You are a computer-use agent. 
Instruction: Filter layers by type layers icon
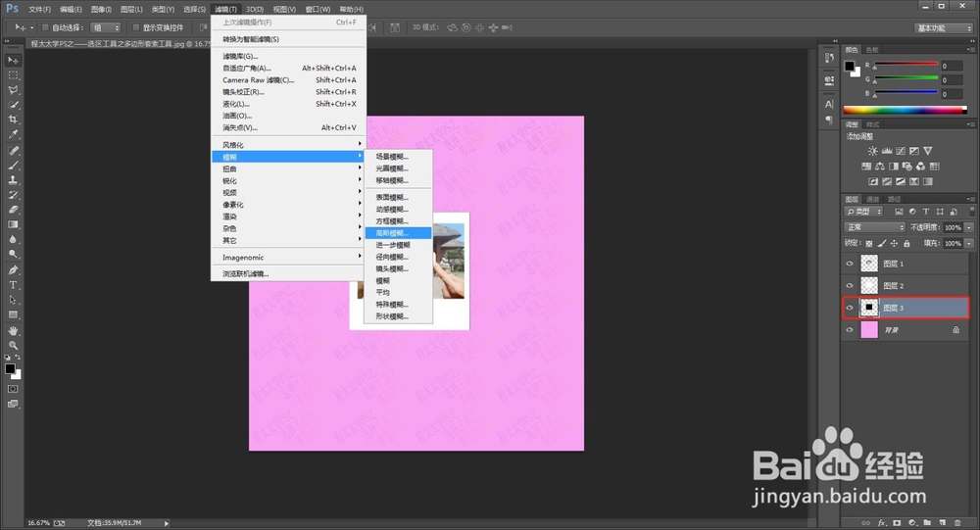coord(926,212)
